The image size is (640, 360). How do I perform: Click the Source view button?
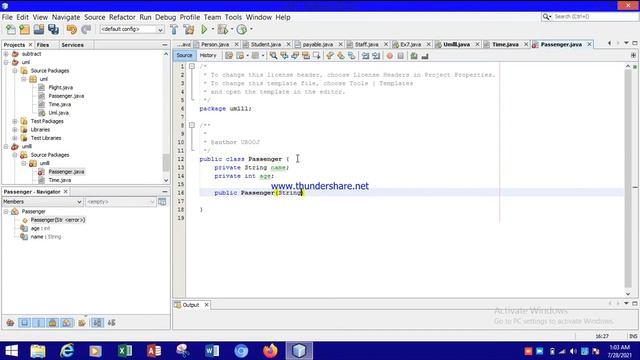184,56
